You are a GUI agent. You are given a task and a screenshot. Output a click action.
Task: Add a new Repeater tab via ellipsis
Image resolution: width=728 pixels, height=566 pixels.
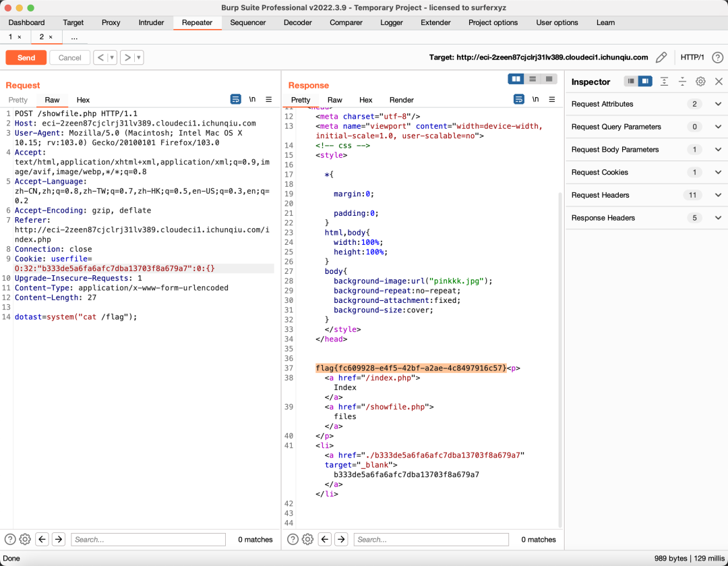[74, 37]
